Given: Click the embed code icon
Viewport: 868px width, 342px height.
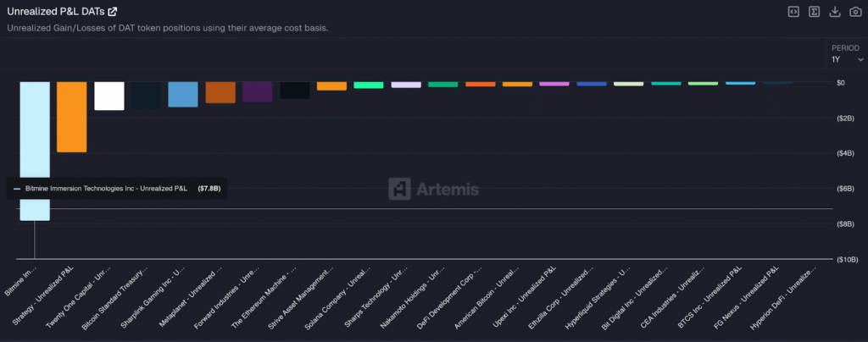Looking at the screenshot, I should [793, 11].
